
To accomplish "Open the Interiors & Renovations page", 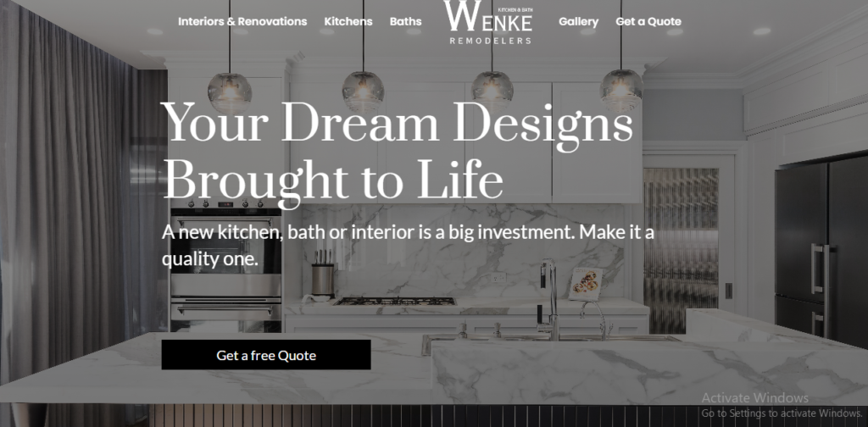I will [242, 21].
